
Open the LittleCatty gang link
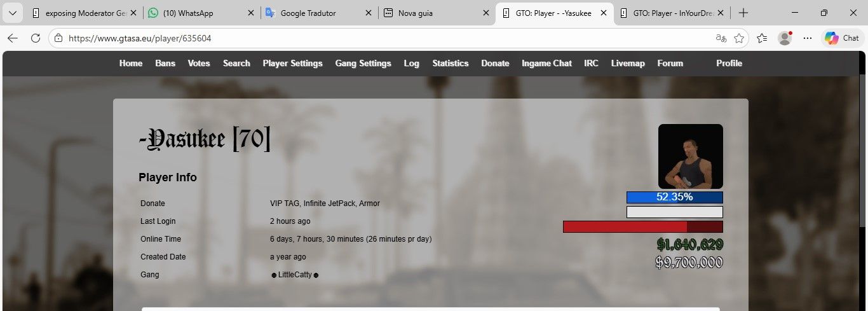(295, 275)
